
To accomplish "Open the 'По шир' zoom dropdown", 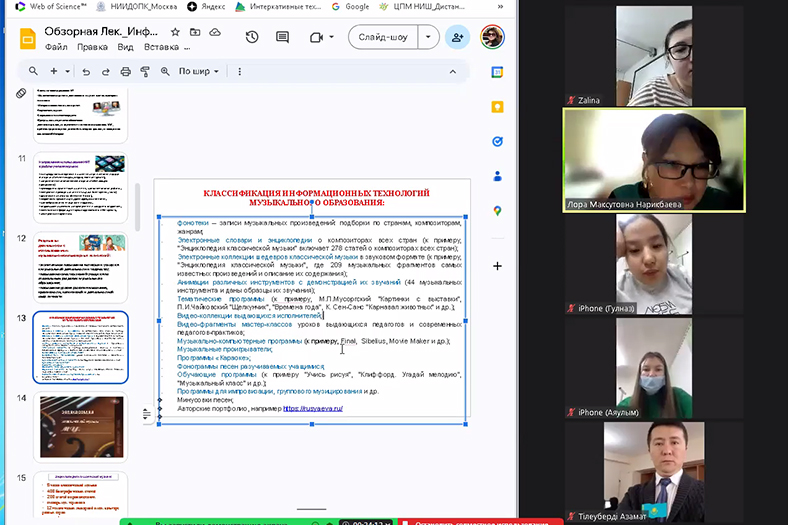I will tap(198, 71).
